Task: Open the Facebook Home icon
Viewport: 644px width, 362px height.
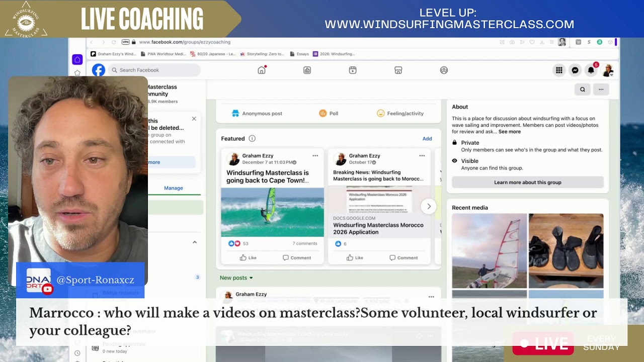Action: tap(262, 70)
